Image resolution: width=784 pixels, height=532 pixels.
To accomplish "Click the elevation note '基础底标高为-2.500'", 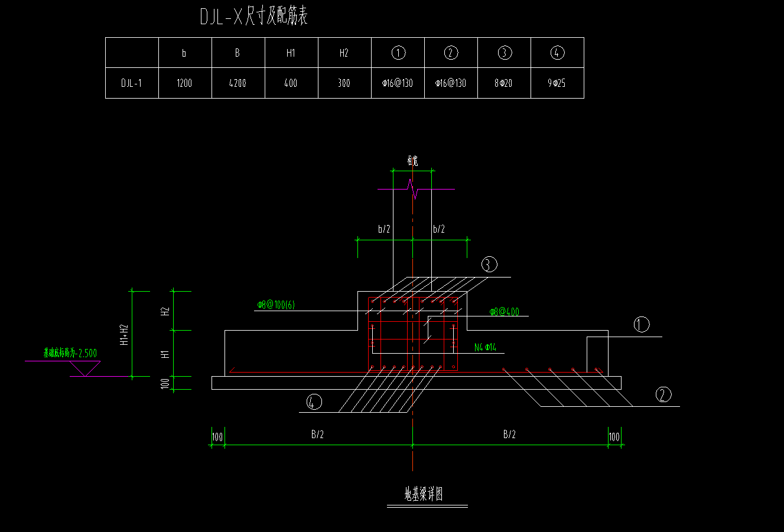I will 70,354.
